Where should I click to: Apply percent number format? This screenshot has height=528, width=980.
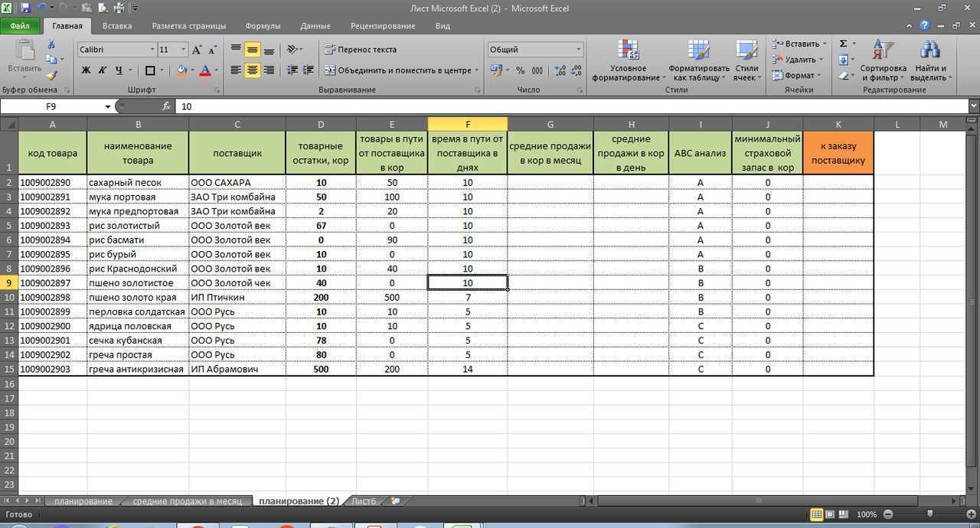point(520,70)
